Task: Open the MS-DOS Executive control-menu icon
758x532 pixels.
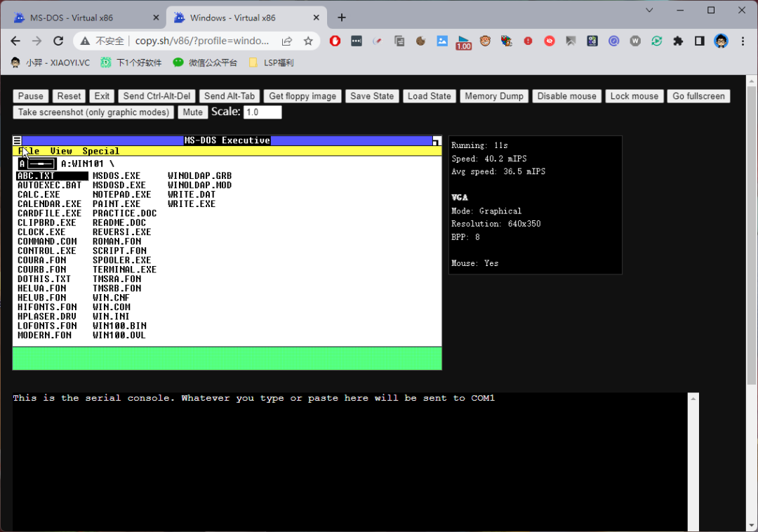Action: (17, 140)
